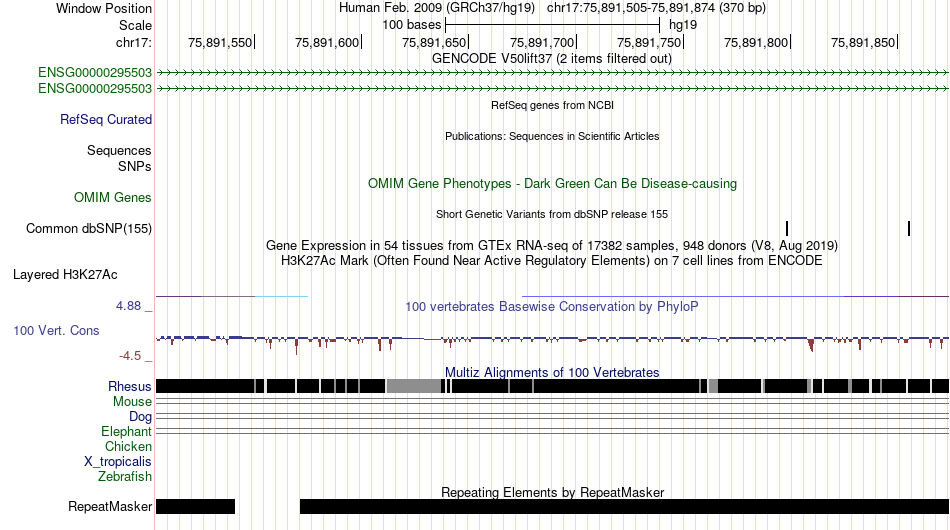Click the 75,891,750 ruler position
This screenshot has height=530, width=950.
click(649, 42)
